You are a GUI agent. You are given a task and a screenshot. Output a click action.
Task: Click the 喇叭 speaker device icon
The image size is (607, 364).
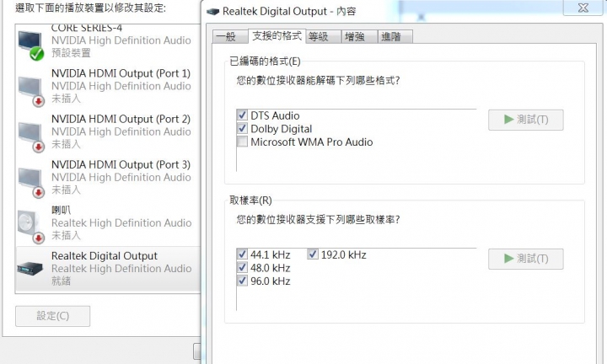(31, 227)
